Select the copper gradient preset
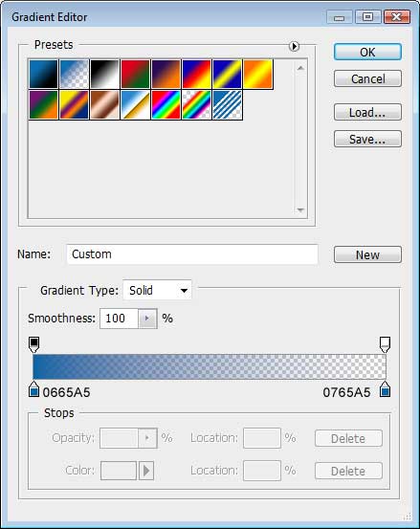Image resolution: width=420 pixels, height=529 pixels. (105, 105)
